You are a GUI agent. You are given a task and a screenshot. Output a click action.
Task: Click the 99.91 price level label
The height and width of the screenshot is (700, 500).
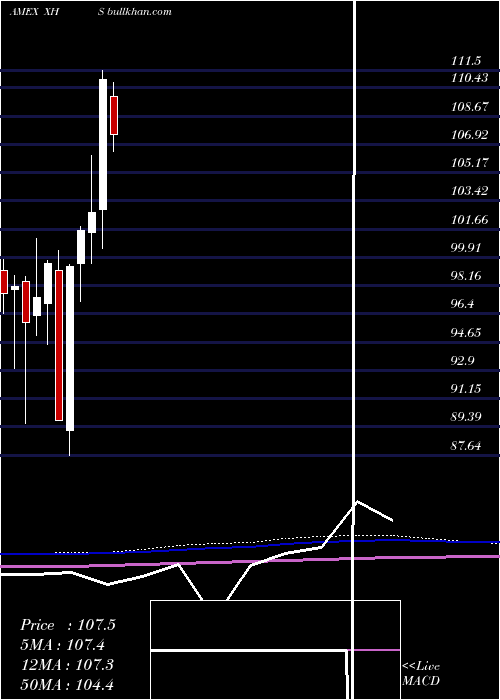[x=466, y=248]
